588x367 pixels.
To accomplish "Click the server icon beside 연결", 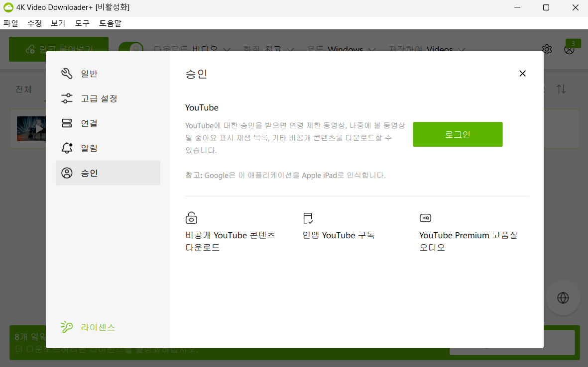I will pyautogui.click(x=67, y=123).
